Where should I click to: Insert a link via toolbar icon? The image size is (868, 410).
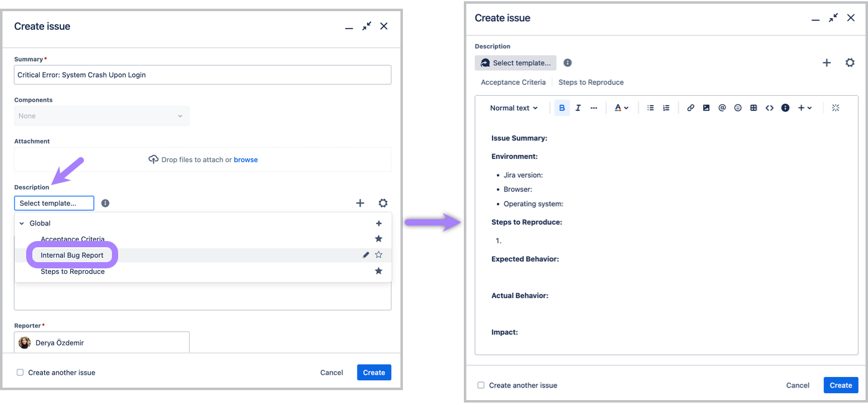click(x=690, y=108)
